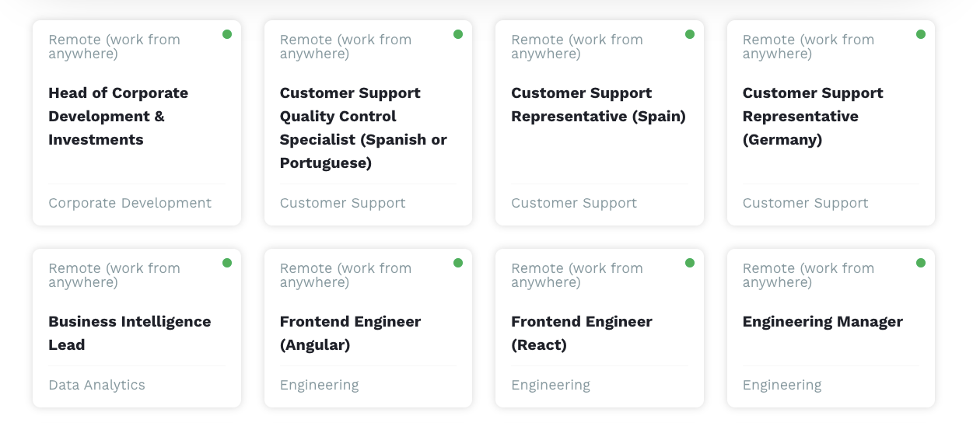Click the Corporate Development department label
The width and height of the screenshot is (980, 423).
pyautogui.click(x=130, y=203)
